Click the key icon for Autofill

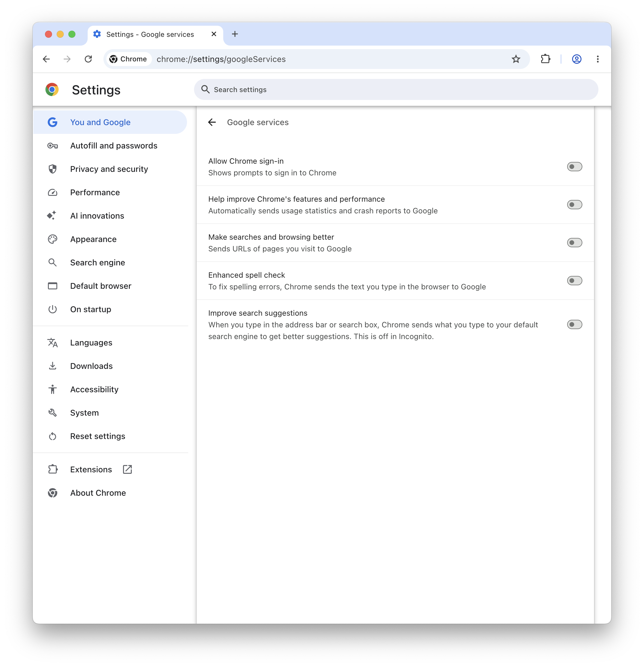[x=52, y=146]
